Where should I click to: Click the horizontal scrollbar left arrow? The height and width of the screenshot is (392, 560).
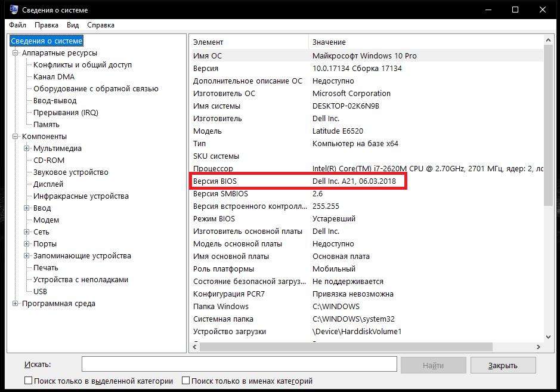(x=194, y=347)
